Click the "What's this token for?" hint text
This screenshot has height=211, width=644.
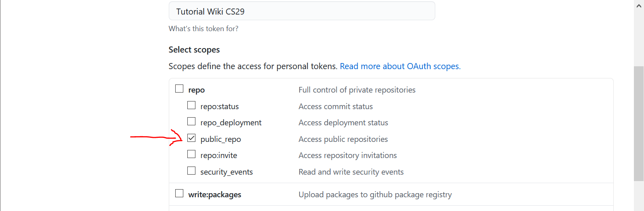(203, 29)
